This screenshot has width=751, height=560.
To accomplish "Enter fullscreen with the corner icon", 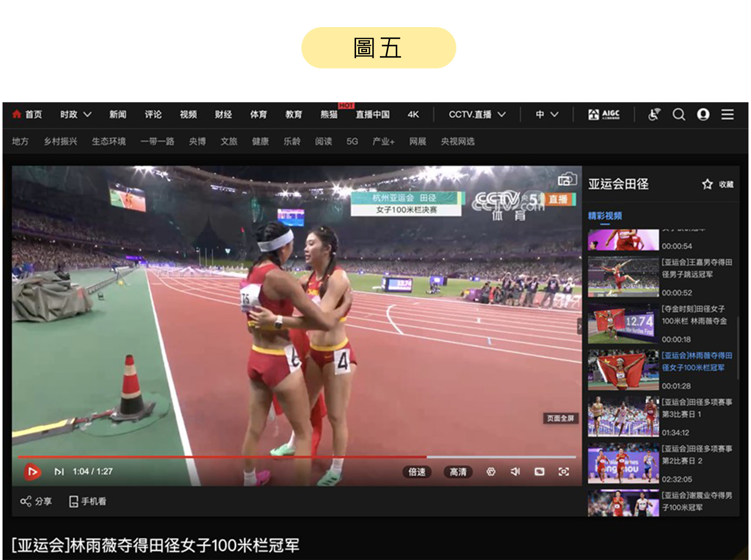I will [564, 472].
